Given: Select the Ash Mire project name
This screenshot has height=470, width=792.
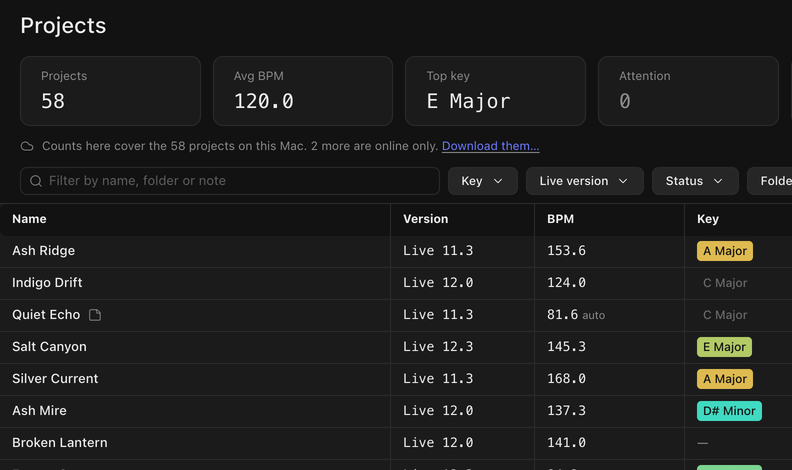Looking at the screenshot, I should pyautogui.click(x=39, y=410).
